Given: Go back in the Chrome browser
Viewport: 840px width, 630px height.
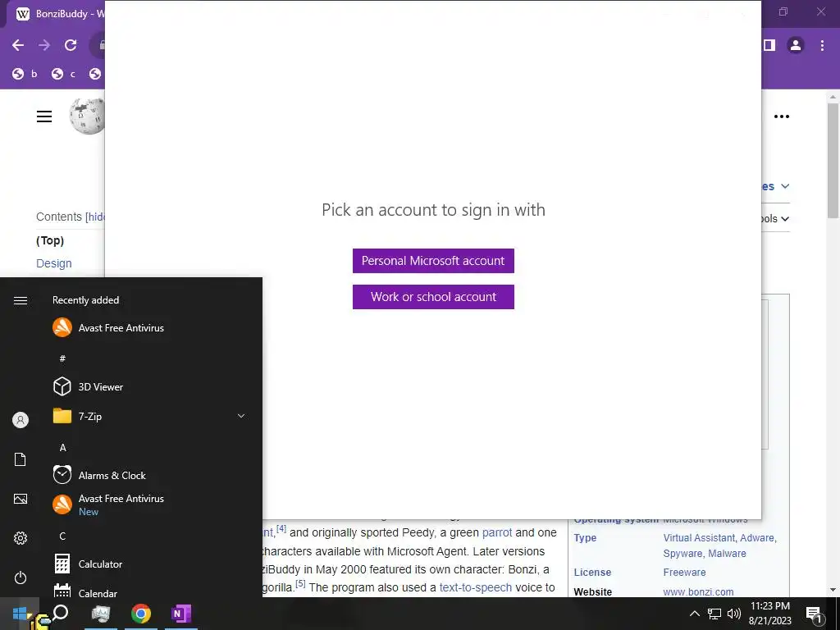Looking at the screenshot, I should 18,45.
